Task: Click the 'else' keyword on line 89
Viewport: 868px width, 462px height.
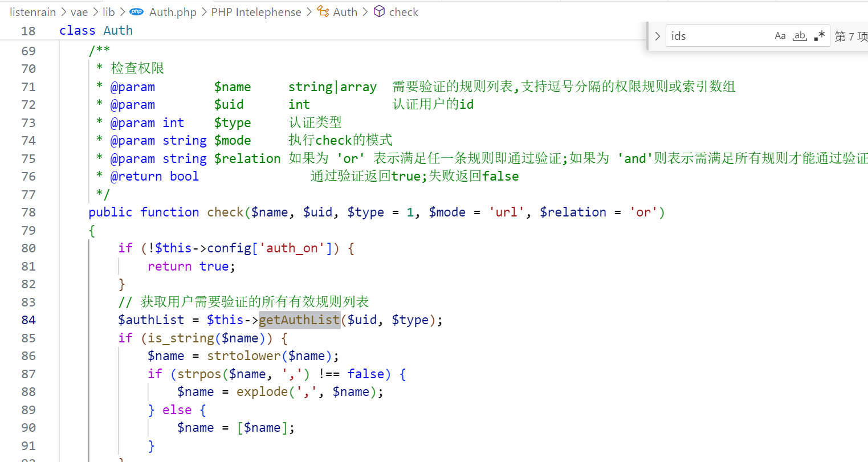Action: (177, 410)
